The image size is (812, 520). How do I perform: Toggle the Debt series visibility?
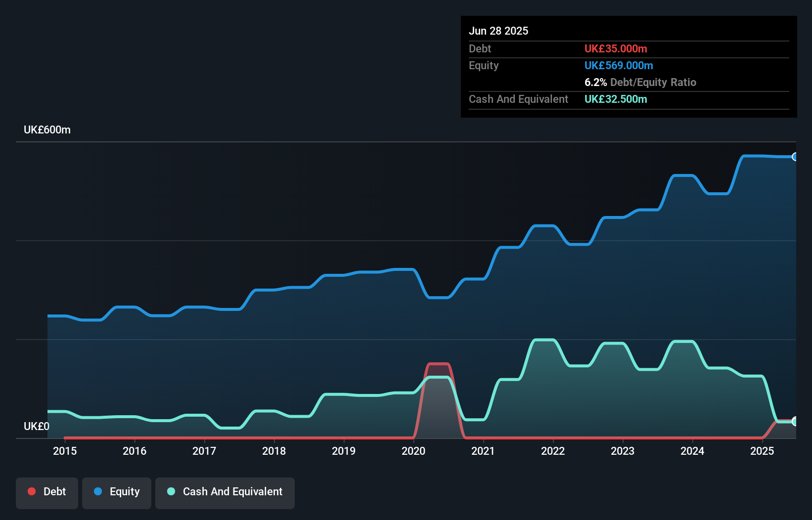(47, 492)
